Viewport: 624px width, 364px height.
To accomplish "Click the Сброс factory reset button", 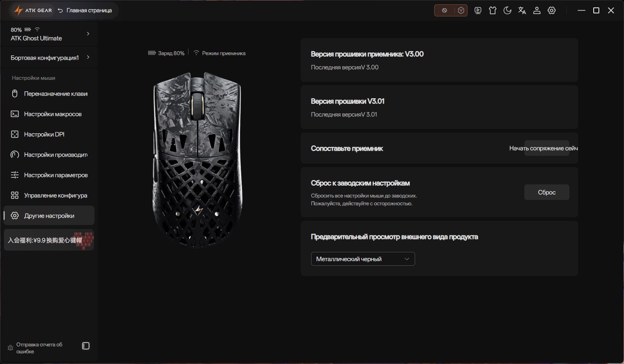I will coord(547,192).
